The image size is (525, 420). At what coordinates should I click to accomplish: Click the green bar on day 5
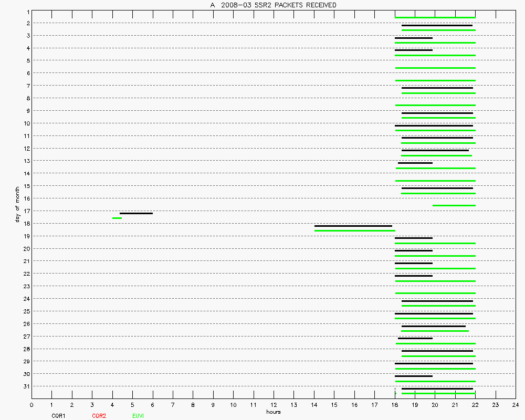(435, 68)
